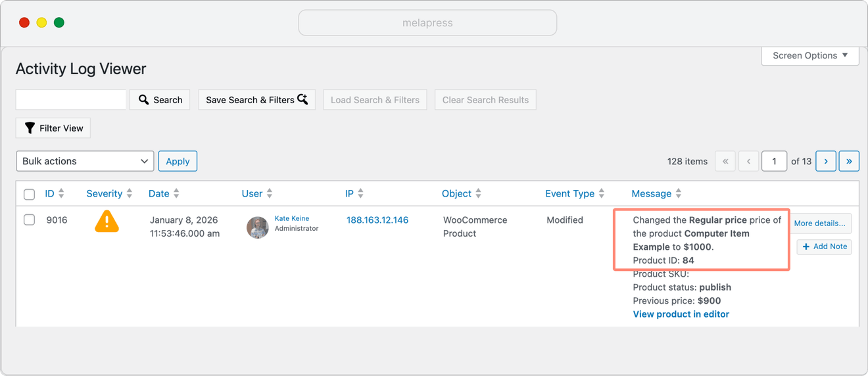Sort table by IP column header

click(349, 193)
